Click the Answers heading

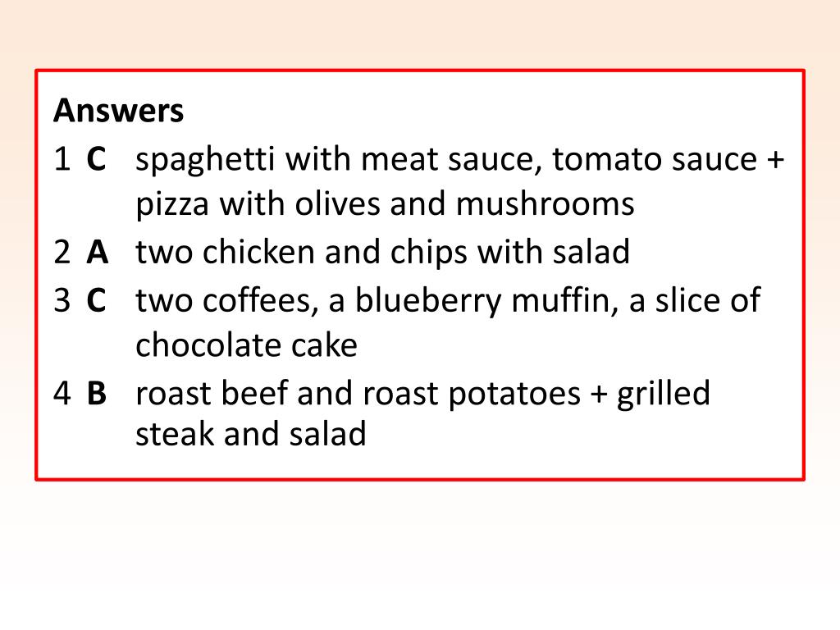118,111
